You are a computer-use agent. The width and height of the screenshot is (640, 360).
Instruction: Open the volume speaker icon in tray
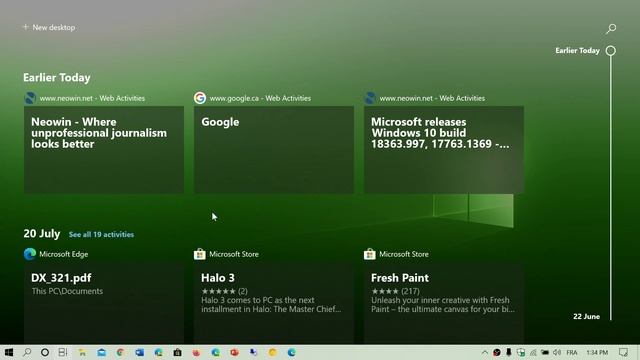557,352
